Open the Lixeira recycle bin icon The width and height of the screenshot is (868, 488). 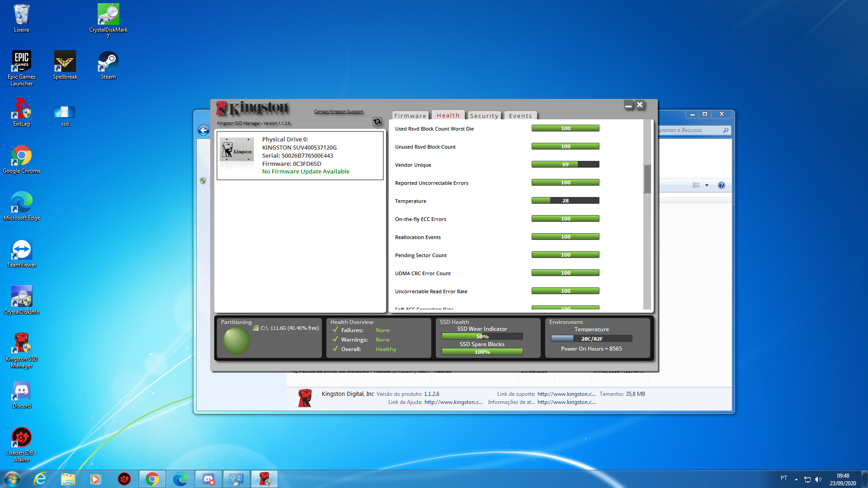pos(21,18)
